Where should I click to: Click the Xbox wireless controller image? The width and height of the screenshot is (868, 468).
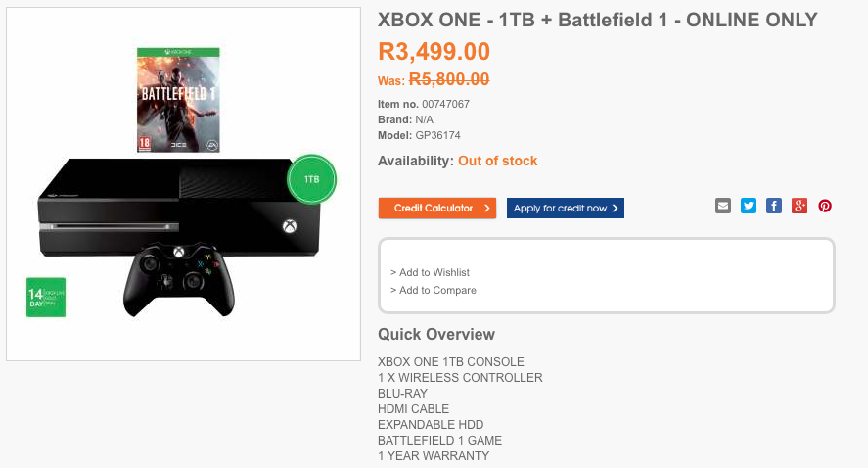(x=179, y=278)
